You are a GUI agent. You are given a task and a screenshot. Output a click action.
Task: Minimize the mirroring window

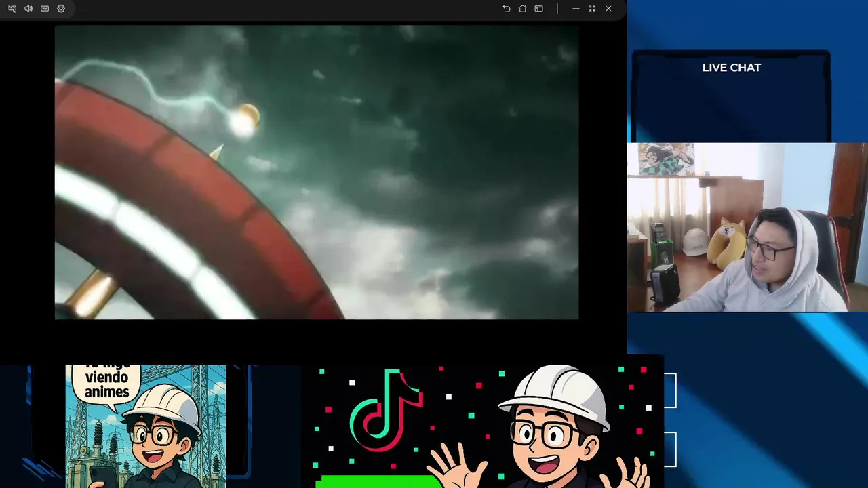click(576, 9)
